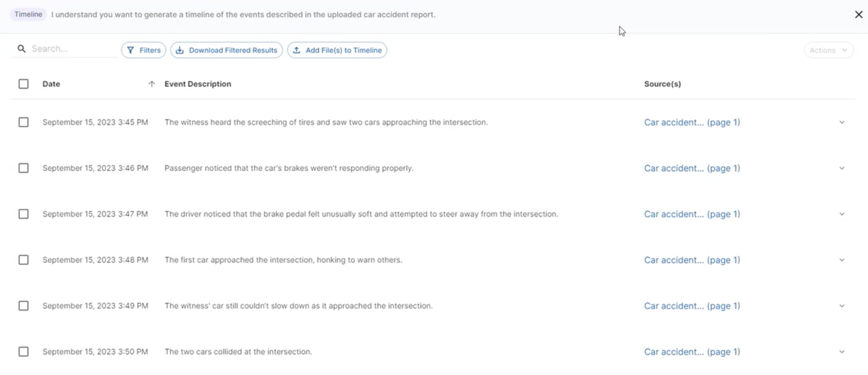Click the funnel icon in Filters
The image size is (868, 375).
[131, 50]
